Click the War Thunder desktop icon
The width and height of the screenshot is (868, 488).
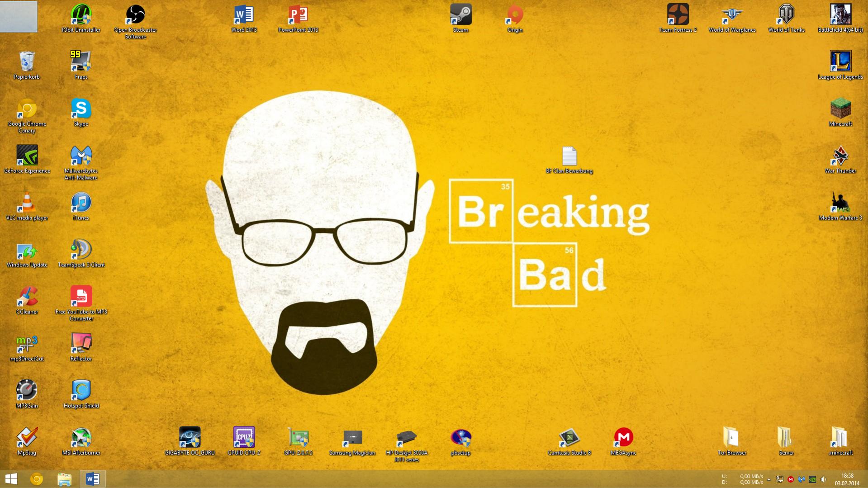(x=840, y=160)
